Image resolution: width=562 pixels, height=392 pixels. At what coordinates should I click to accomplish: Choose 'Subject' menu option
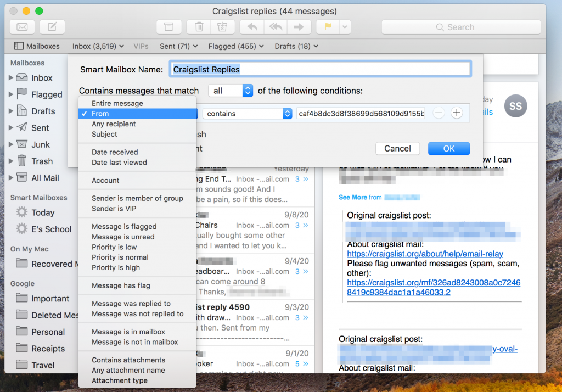pos(137,134)
